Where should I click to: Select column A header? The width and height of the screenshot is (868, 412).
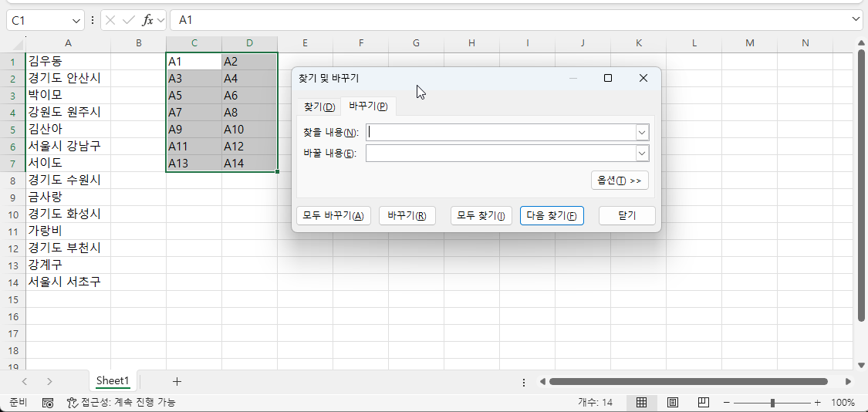(x=68, y=43)
